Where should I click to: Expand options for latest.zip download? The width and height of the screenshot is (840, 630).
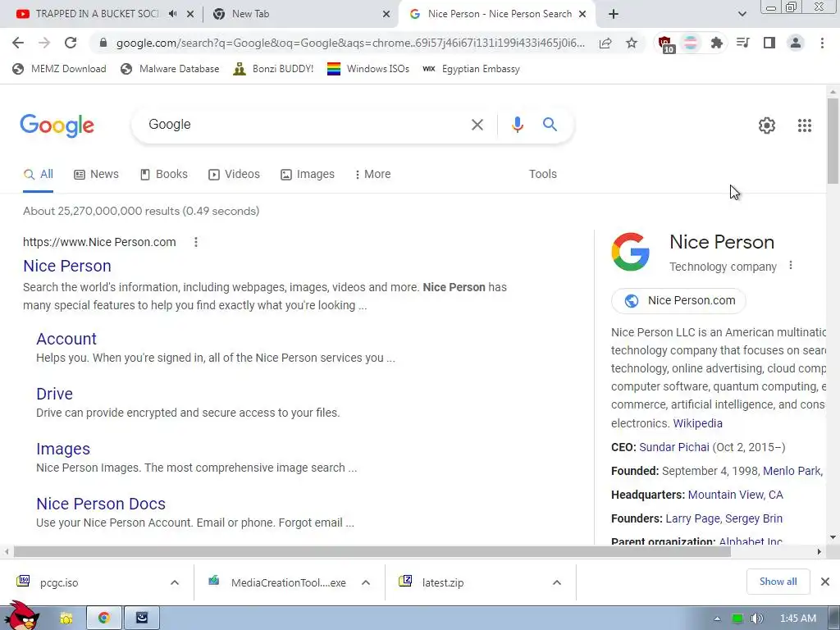557,582
